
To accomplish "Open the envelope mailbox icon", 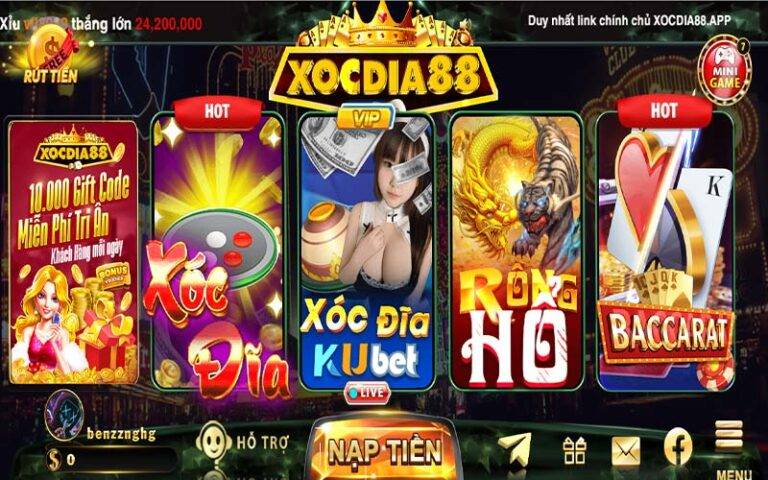I will click(x=625, y=451).
